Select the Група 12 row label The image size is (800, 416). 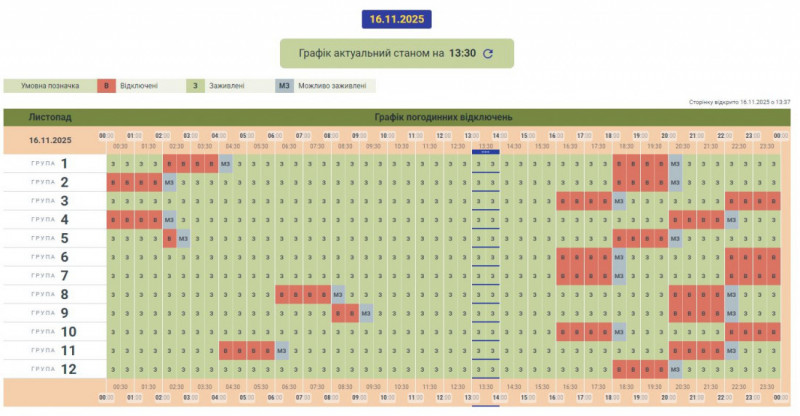[50, 369]
